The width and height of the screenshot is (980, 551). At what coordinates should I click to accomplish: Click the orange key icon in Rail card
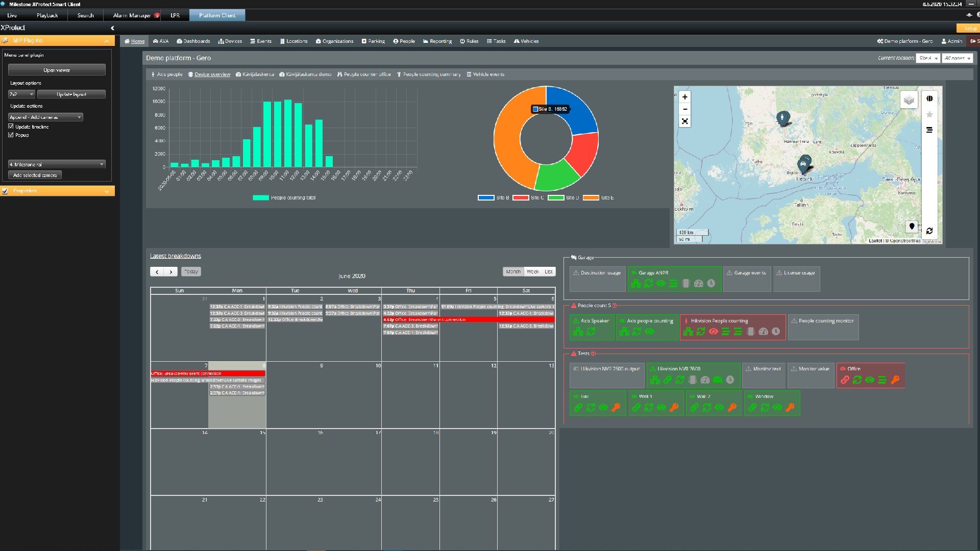(x=616, y=407)
